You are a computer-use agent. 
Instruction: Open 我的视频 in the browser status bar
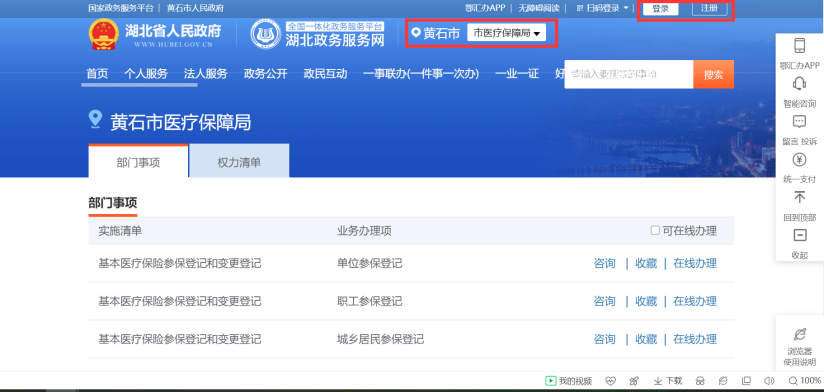[569, 381]
